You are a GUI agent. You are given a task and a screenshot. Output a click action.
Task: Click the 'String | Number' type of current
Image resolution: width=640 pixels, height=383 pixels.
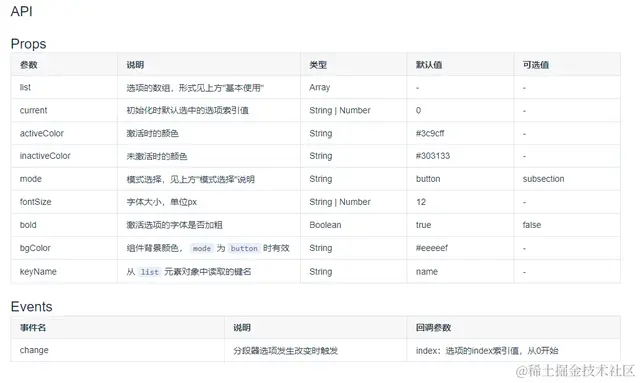[340, 110]
